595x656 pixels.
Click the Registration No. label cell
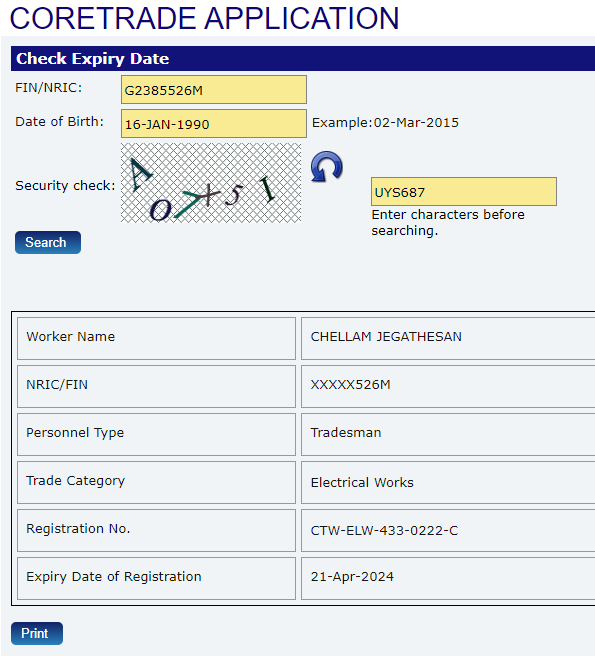click(156, 530)
